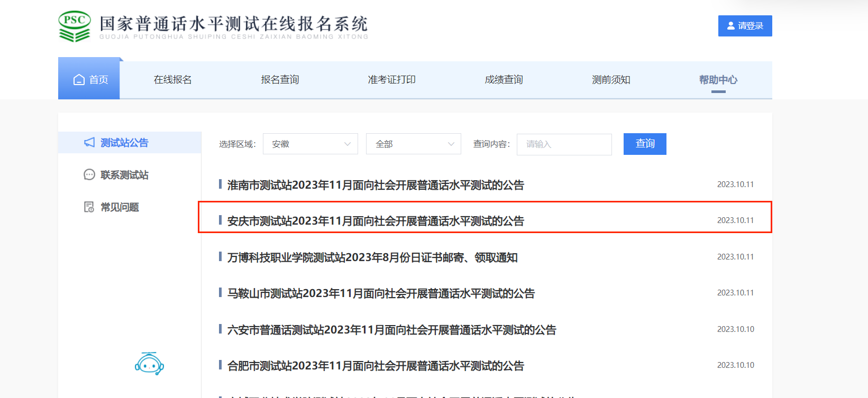Click the user icon in 请登录 button

(x=731, y=26)
